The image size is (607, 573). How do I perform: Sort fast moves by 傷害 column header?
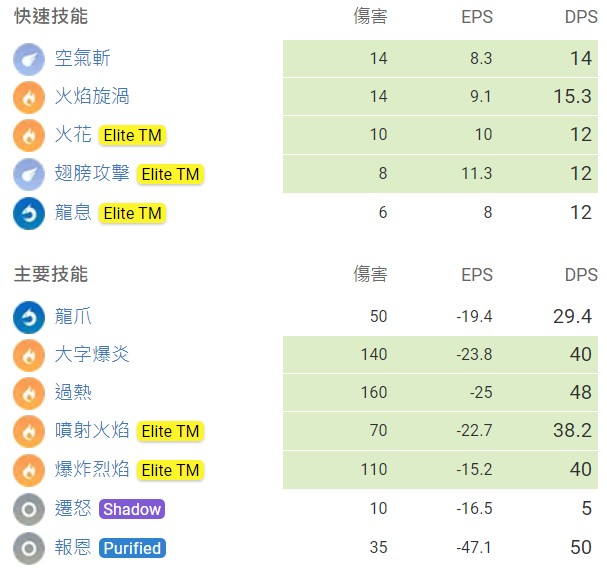371,17
